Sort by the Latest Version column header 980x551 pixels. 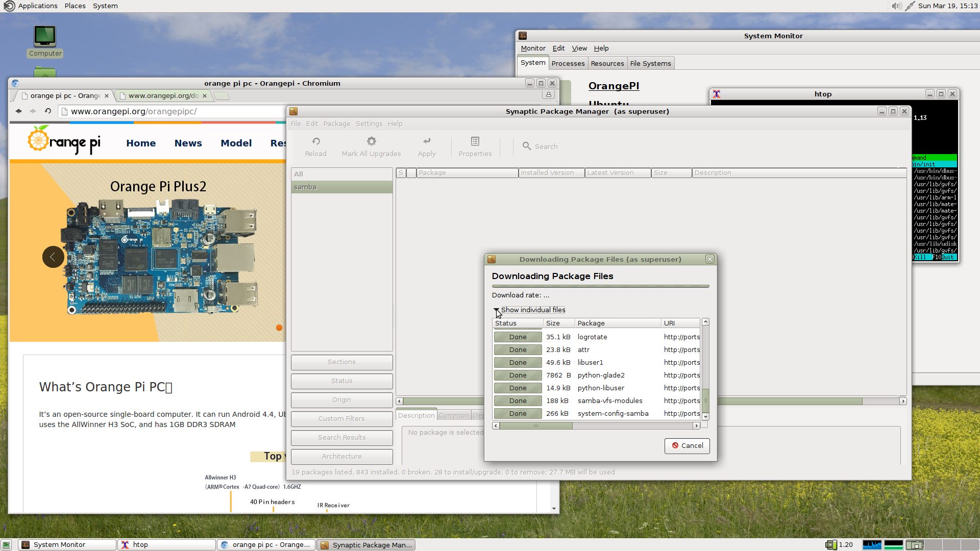[618, 173]
